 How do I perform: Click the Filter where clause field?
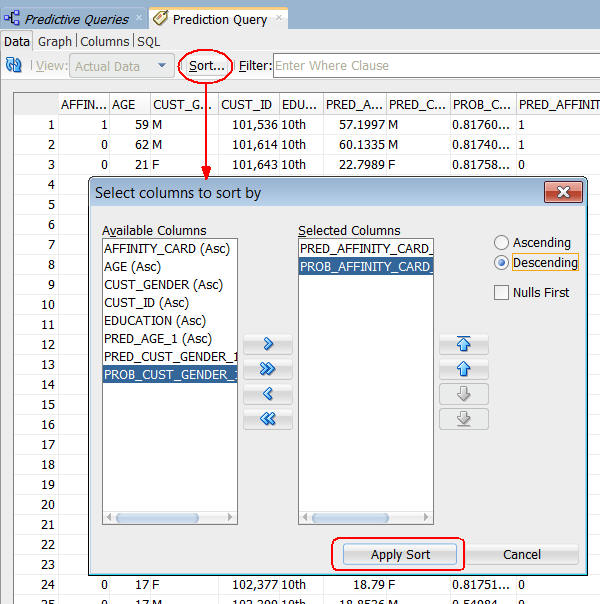(435, 66)
